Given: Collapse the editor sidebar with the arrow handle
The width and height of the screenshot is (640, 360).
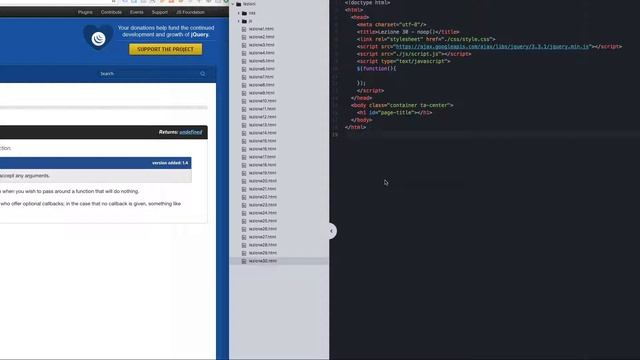Looking at the screenshot, I should 332,231.
